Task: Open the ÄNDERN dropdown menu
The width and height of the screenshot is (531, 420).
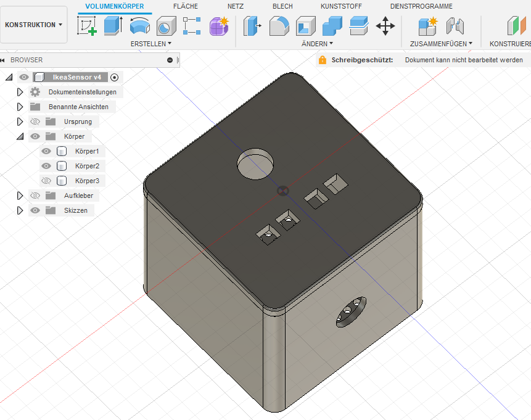Action: 318,44
